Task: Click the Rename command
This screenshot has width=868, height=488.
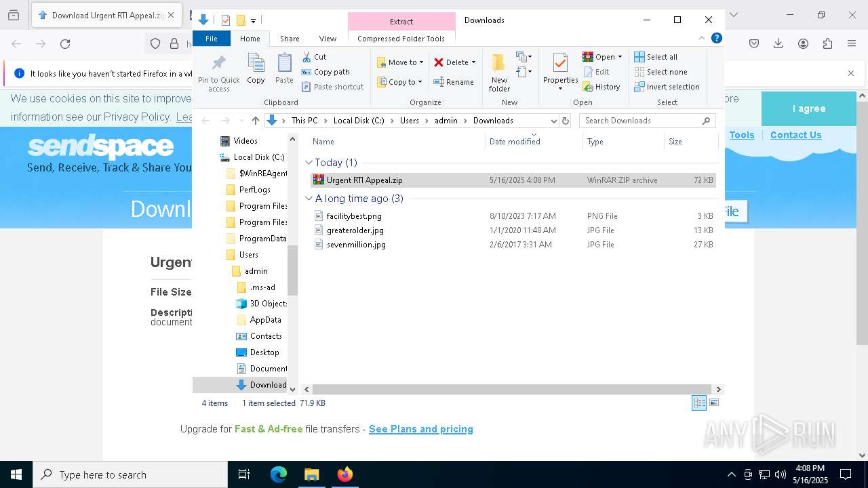Action: pos(454,82)
